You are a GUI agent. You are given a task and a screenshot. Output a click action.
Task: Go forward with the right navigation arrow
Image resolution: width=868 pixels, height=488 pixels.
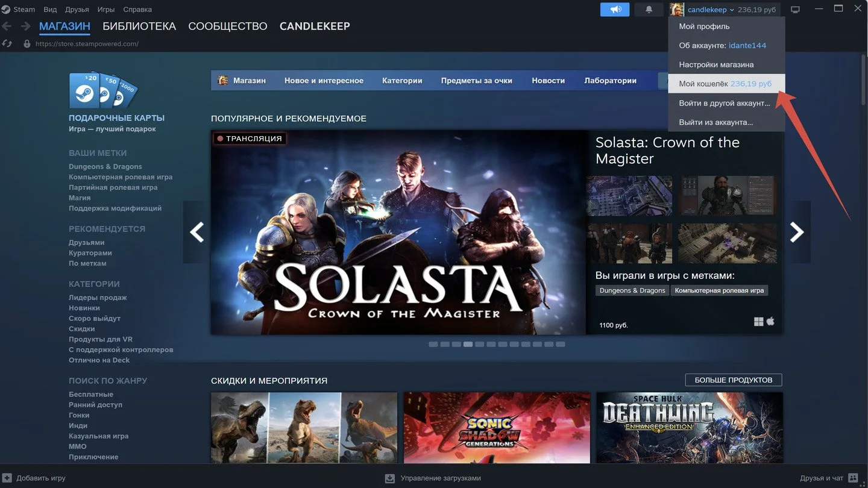click(25, 26)
